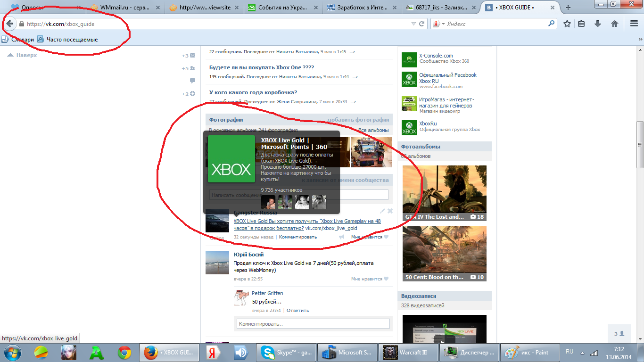This screenshot has height=362, width=644.
Task: Open the 50 Cent: Blood on th... album
Action: 445,254
